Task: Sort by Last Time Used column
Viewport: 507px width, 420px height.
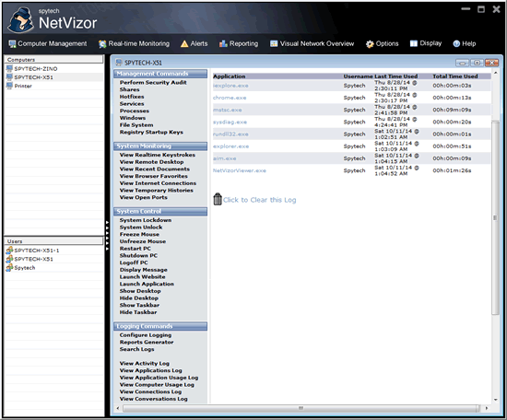Action: coord(396,76)
